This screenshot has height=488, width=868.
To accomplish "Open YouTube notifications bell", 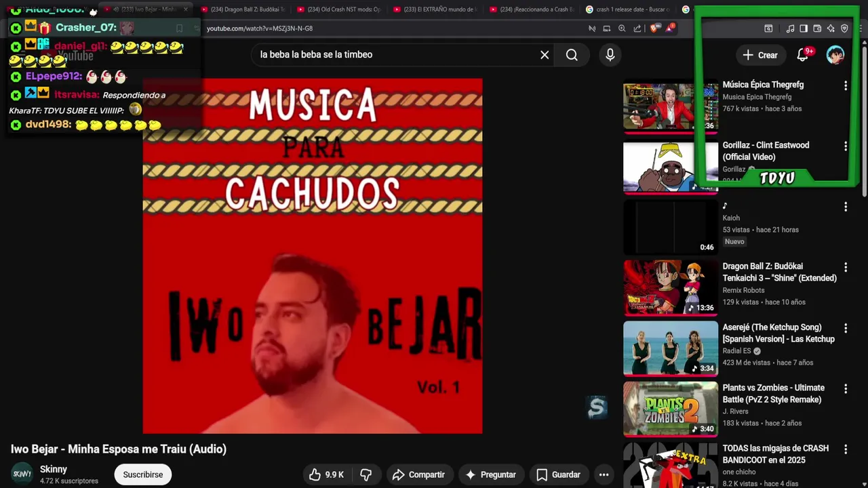I will [803, 55].
